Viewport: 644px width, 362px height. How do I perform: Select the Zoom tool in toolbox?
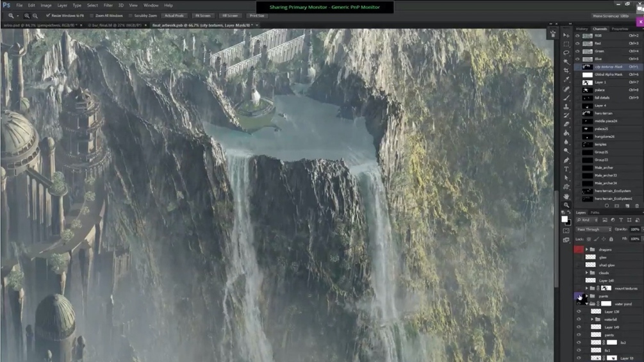(566, 205)
